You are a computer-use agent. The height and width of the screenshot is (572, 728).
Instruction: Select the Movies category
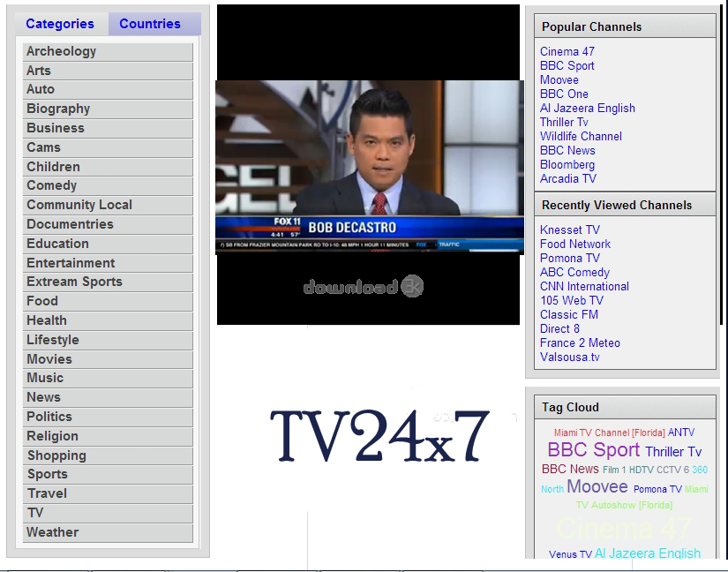pos(108,359)
